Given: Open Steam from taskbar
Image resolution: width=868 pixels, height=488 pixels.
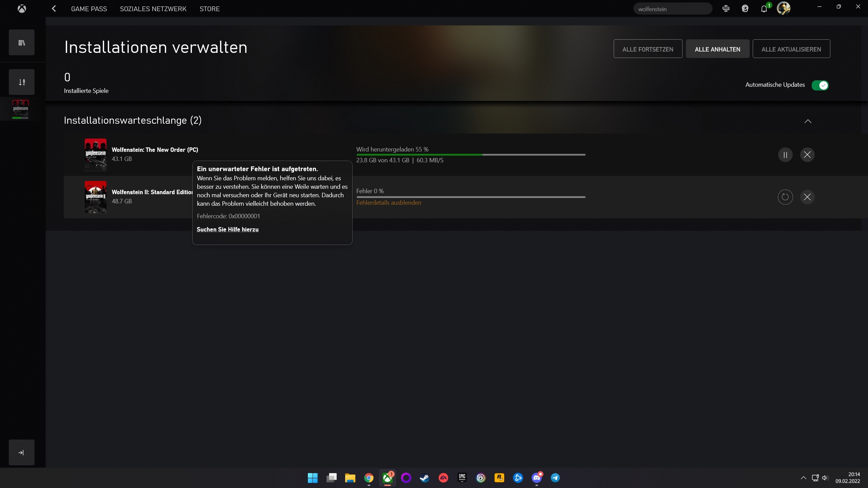Looking at the screenshot, I should (425, 478).
